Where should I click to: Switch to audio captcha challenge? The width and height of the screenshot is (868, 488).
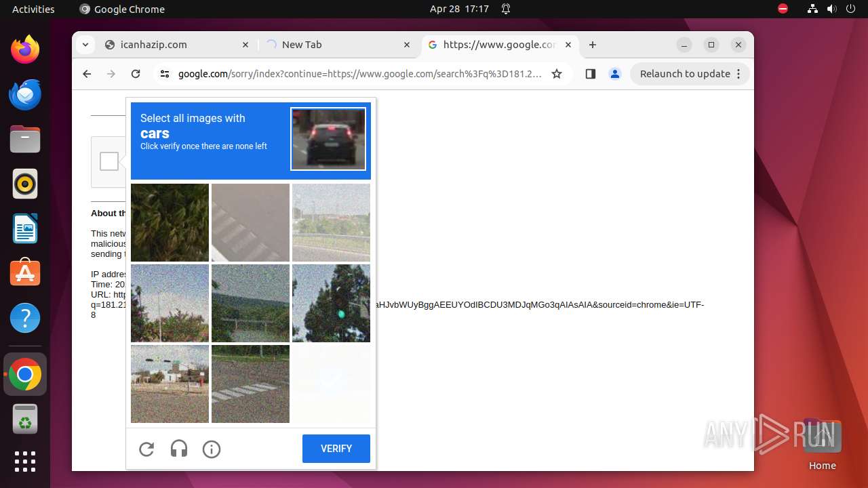179,449
